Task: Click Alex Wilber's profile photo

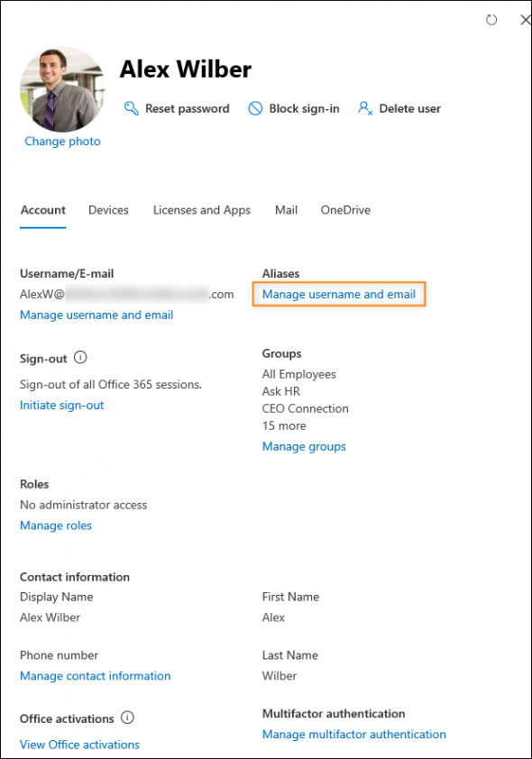Action: [x=61, y=87]
